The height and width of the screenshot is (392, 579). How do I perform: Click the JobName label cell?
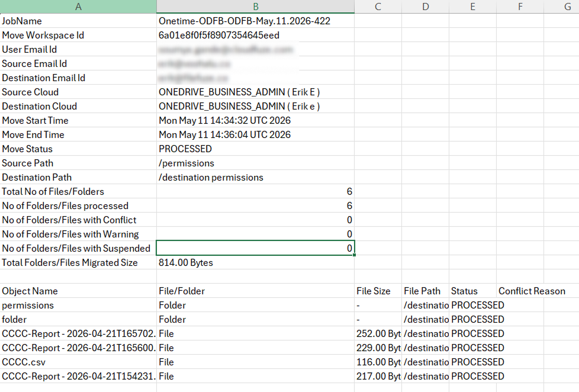(78, 21)
